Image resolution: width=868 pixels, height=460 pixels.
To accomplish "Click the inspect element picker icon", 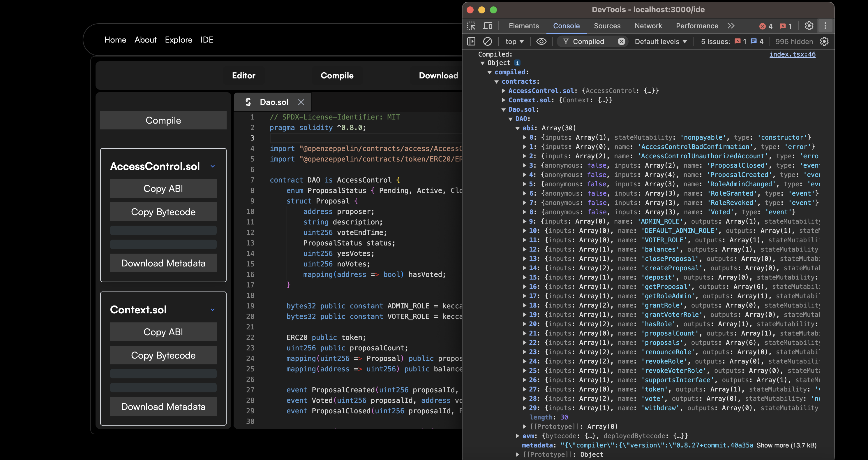I will 471,26.
